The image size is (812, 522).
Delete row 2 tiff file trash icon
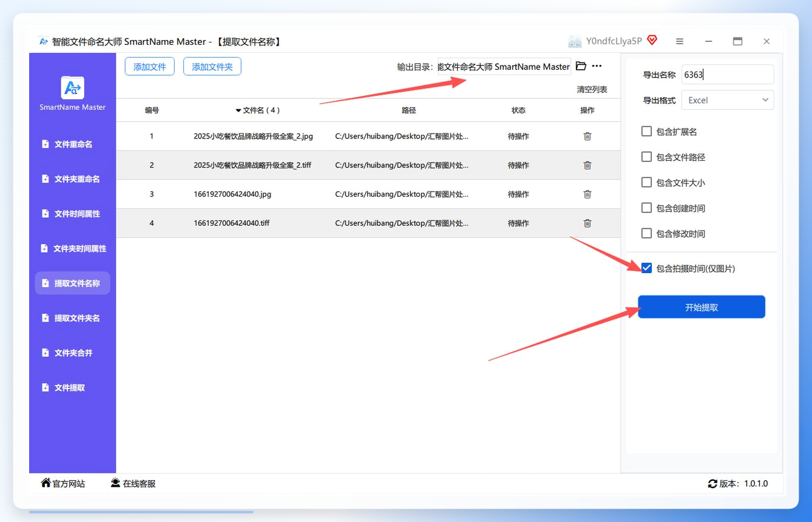587,165
